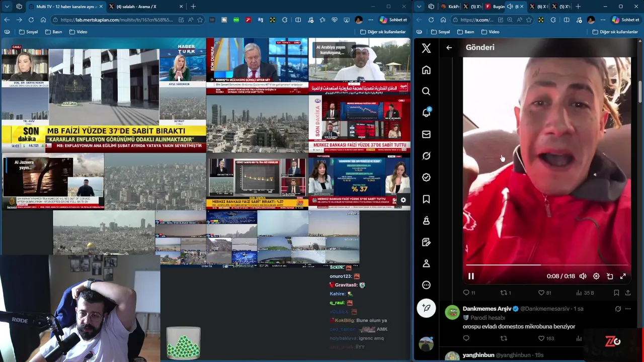Share the video tweet
Viewport: 644px width, 362px height.
(x=628, y=293)
